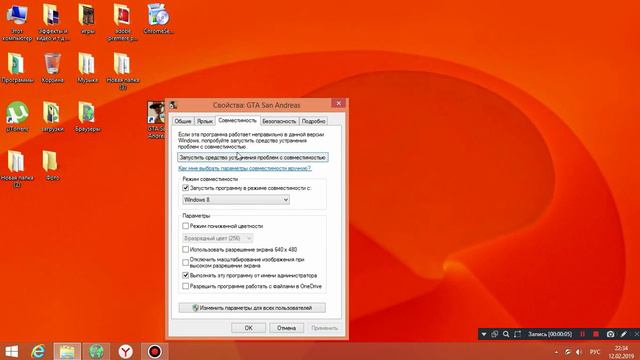
Task: Open the Этот компьютер desktop icon
Action: point(17,22)
